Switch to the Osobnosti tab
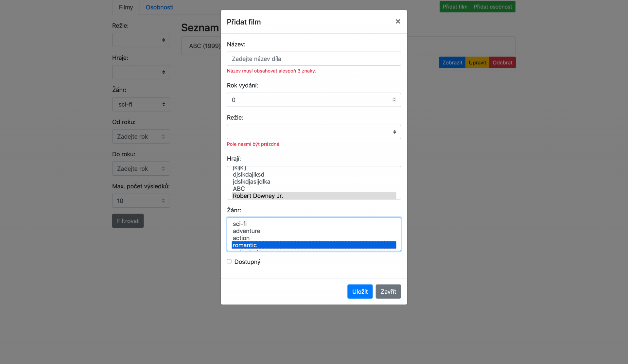Image resolution: width=628 pixels, height=364 pixels. [x=159, y=7]
